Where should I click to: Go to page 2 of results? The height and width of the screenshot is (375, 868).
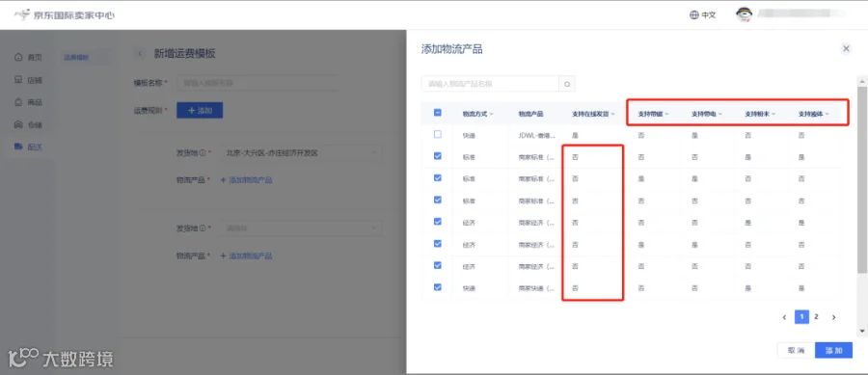[816, 317]
